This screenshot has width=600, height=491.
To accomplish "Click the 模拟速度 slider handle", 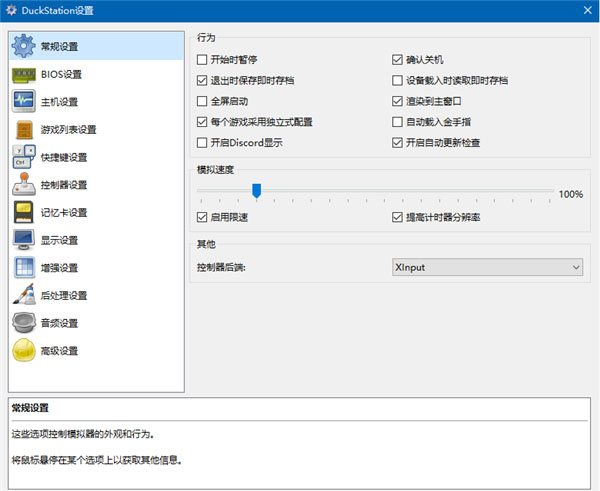I will 256,190.
